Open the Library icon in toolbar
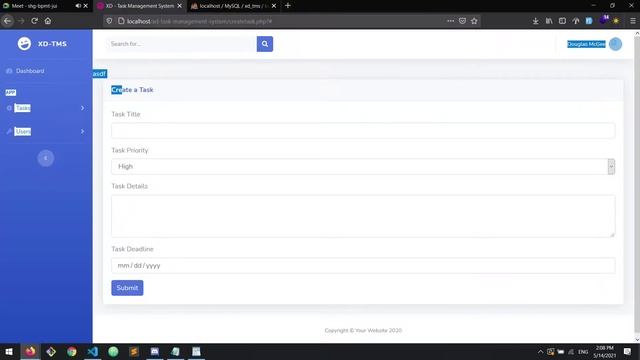This screenshot has width=640, height=360. click(x=549, y=21)
